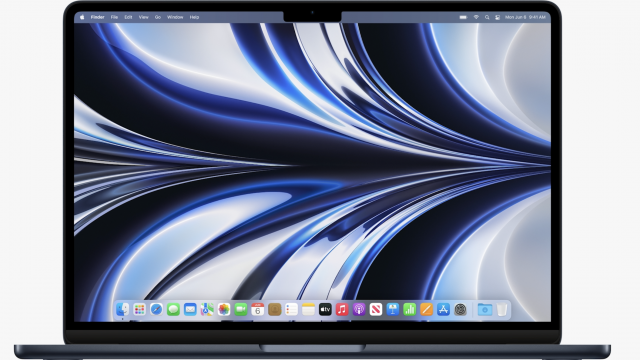
Task: Open Safari from the Dock
Action: [156, 309]
